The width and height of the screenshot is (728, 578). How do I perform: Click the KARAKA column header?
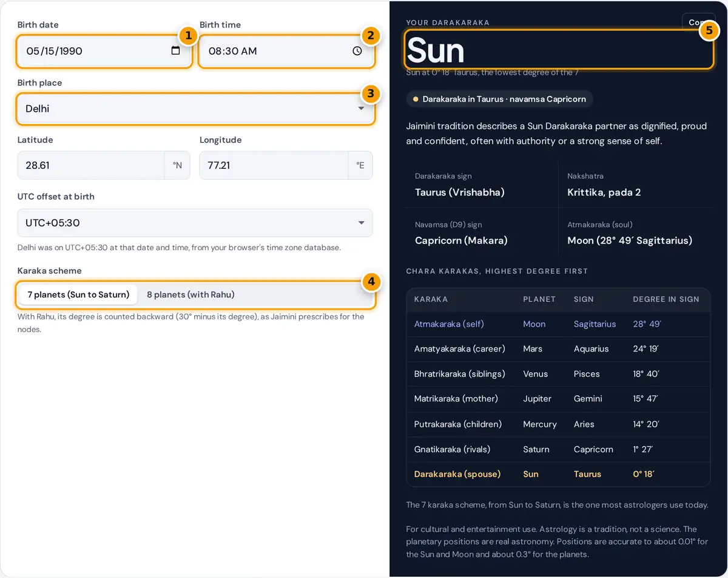tap(431, 299)
